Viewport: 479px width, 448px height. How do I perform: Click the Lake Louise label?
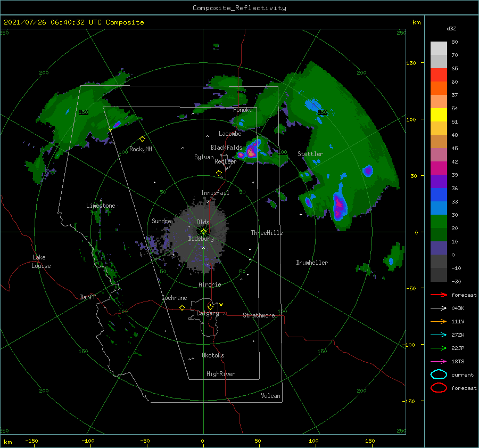[x=41, y=262]
